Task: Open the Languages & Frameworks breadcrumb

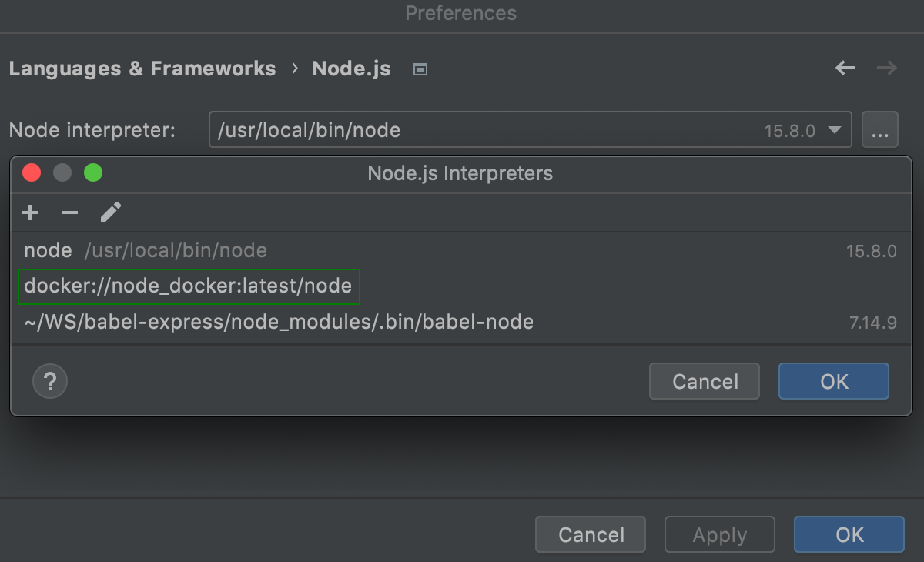Action: 142,69
